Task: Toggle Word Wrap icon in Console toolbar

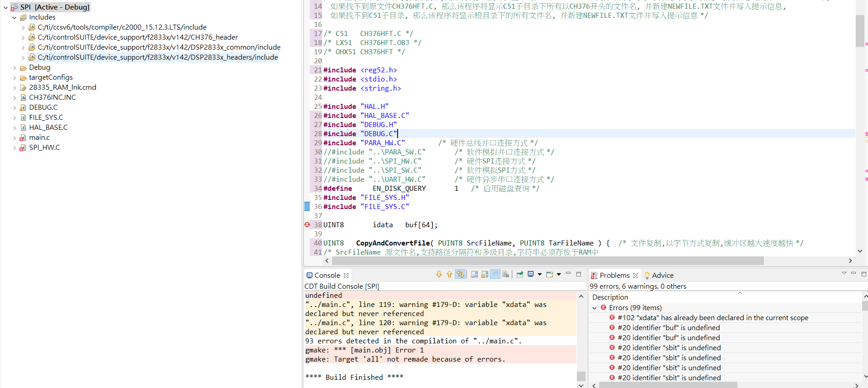Action: (x=495, y=275)
